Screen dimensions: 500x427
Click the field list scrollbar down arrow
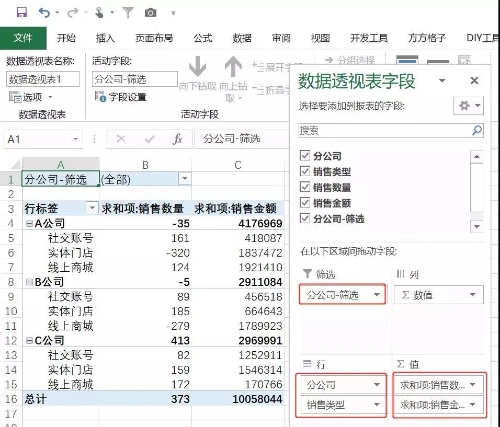coord(477,226)
